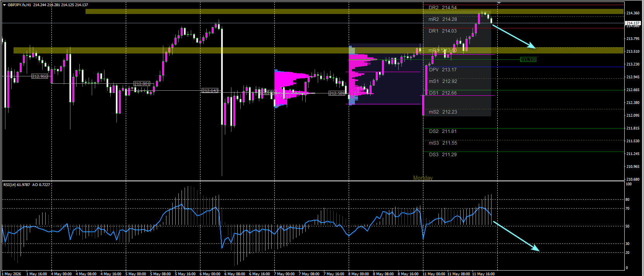
Task: Select the mS2 212.23 level label
Action: (443, 112)
